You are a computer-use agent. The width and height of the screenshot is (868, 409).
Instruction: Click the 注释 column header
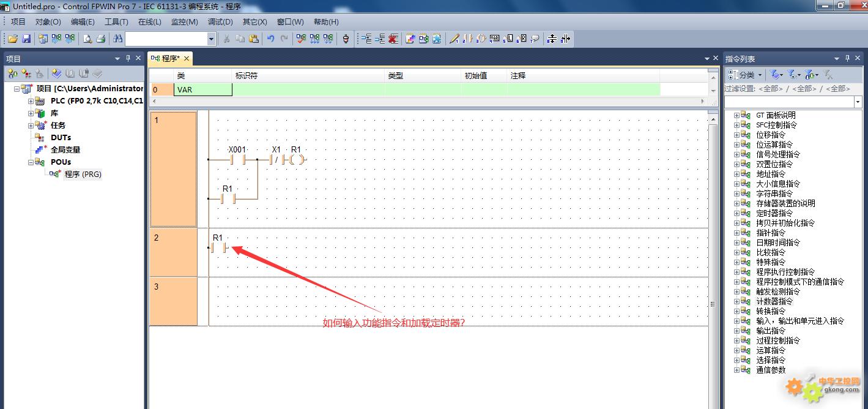(x=583, y=76)
